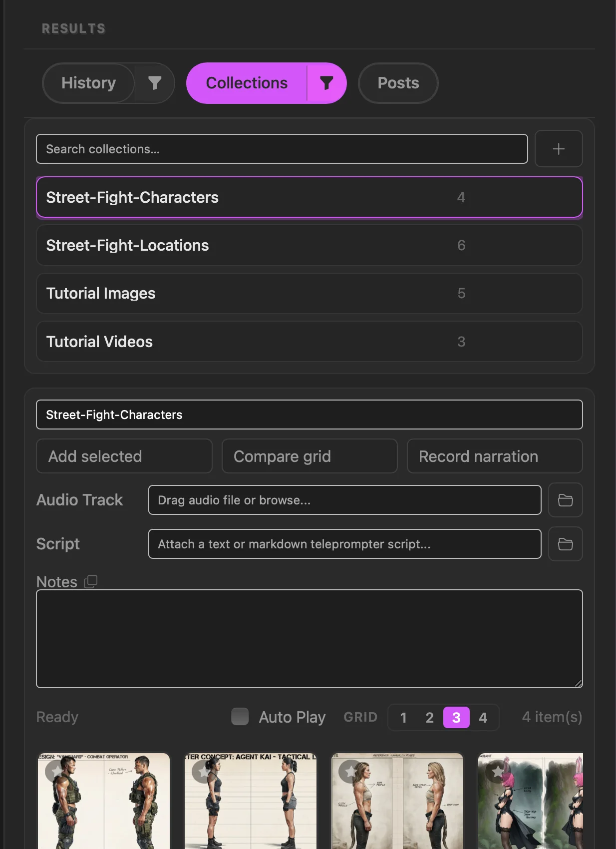Image resolution: width=616 pixels, height=849 pixels.
Task: Start Record narration
Action: [495, 456]
